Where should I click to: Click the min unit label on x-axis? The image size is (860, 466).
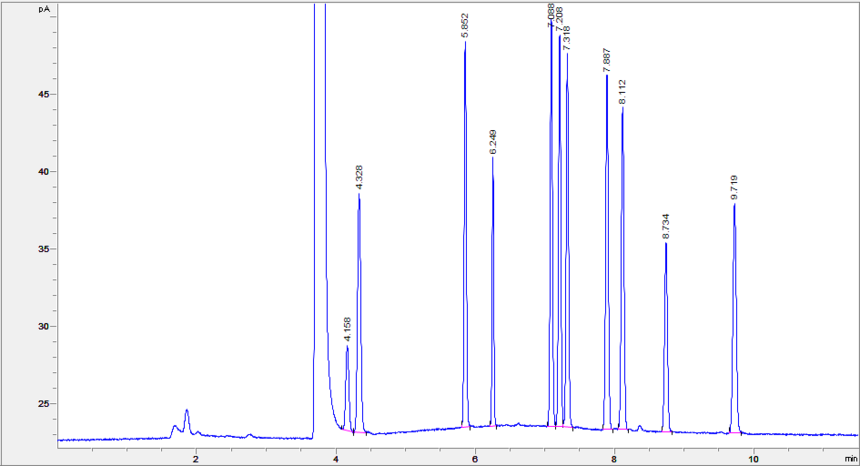851,458
